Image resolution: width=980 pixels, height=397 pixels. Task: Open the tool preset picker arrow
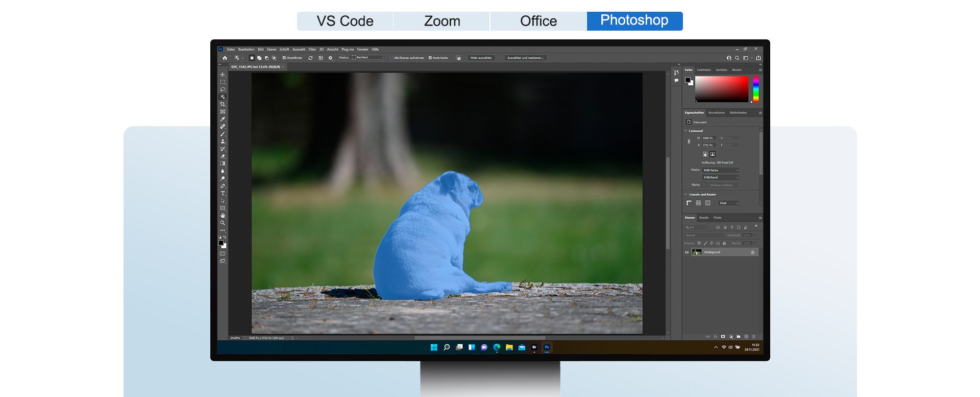(x=242, y=58)
